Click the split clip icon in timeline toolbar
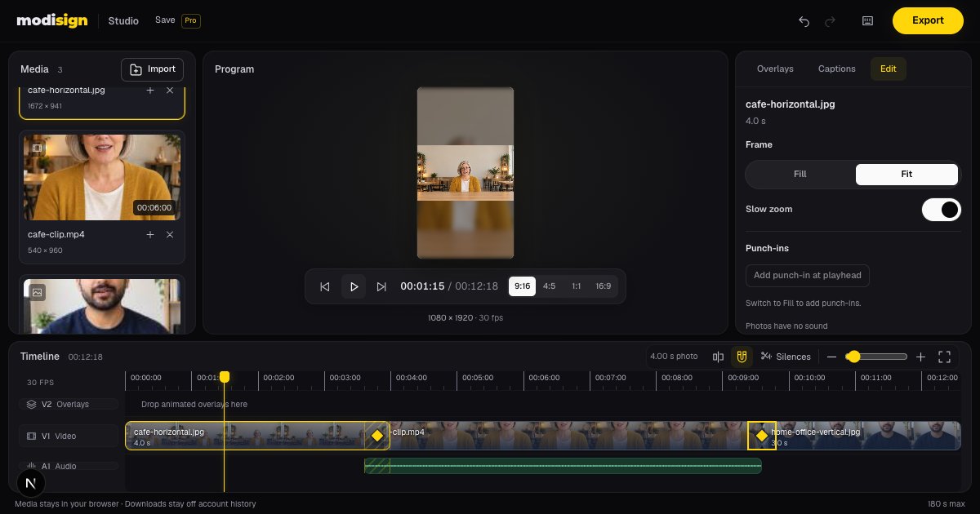This screenshot has width=980, height=514. (718, 357)
